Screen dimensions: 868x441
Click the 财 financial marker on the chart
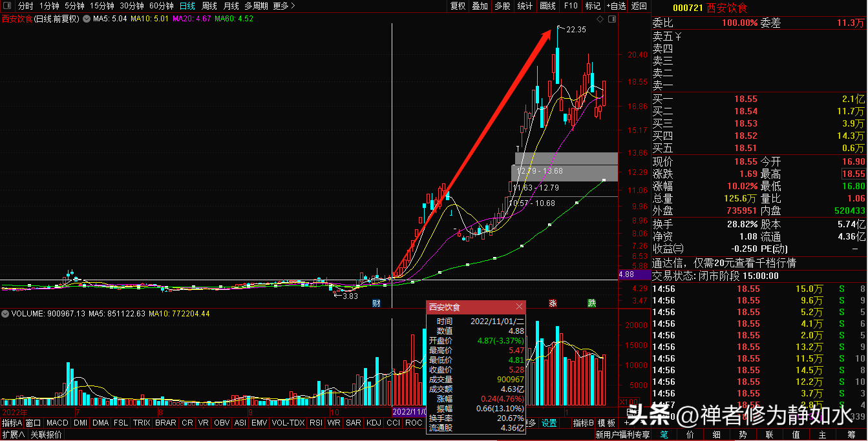[376, 303]
